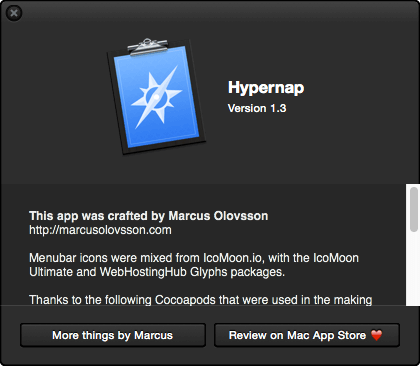Click the "Ultimate" word in credits text
Image resolution: width=420 pixels, height=366 pixels.
click(x=51, y=272)
